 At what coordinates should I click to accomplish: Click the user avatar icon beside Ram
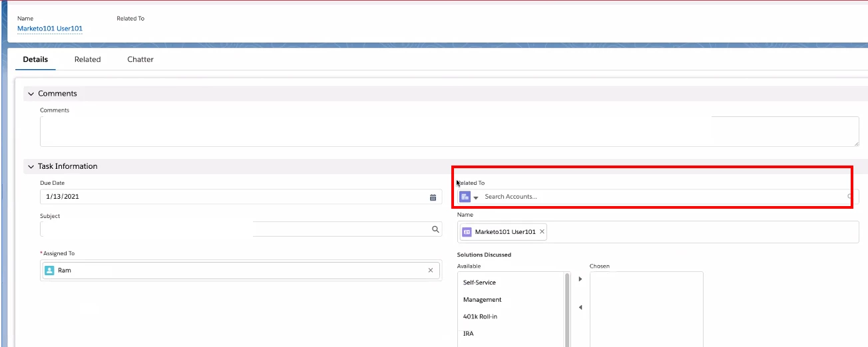[49, 271]
